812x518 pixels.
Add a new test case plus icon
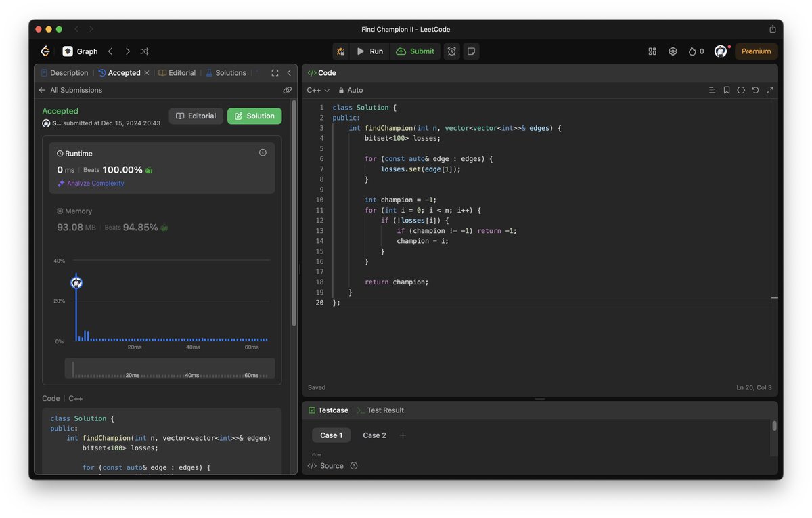click(403, 435)
